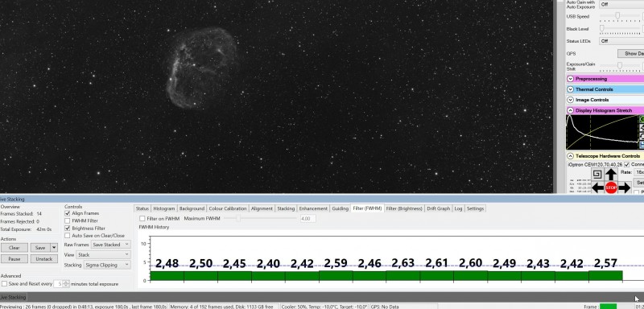Slew telescope right with the right arrow
Screen dimensions: 644x309
click(625, 188)
